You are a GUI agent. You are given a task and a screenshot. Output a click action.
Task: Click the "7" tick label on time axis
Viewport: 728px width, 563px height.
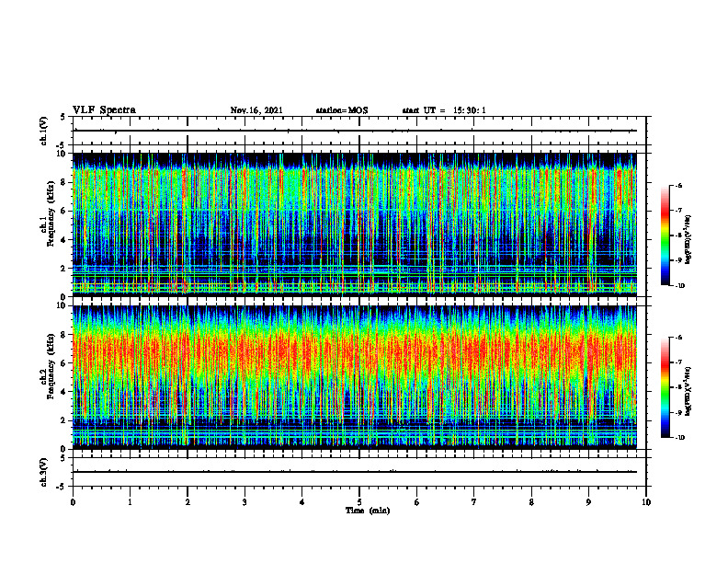[x=474, y=502]
